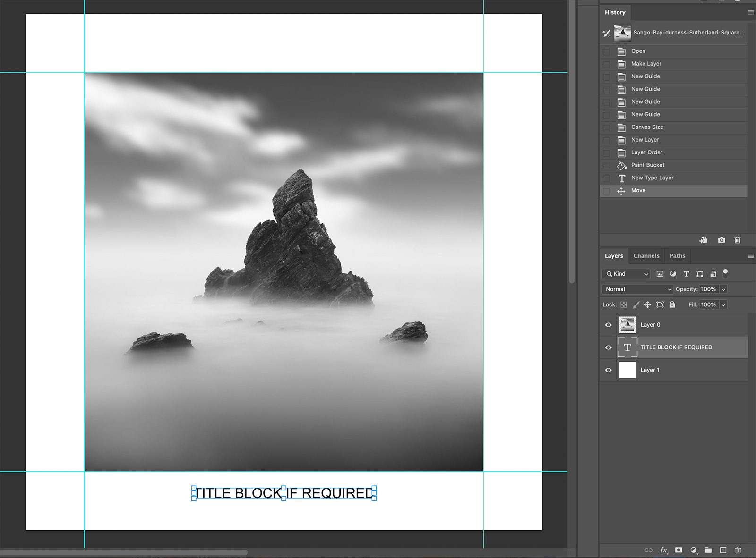Expand the Opacity slider dropdown arrow
The height and width of the screenshot is (558, 756).
point(723,289)
